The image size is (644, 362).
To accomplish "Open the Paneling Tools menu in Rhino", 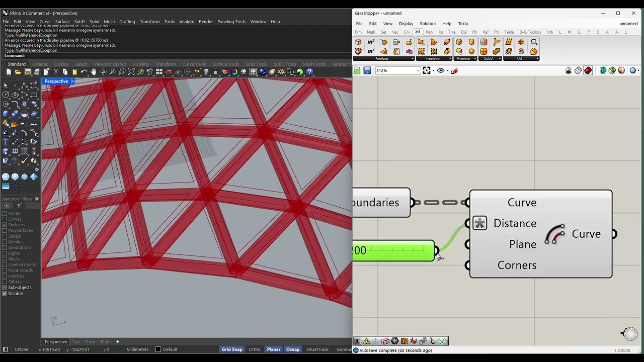I will point(231,22).
